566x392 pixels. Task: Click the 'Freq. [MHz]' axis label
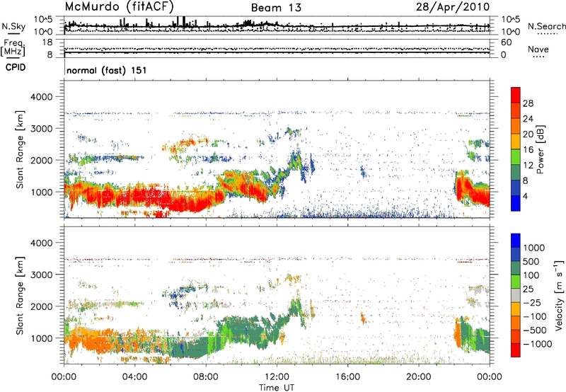coord(13,48)
